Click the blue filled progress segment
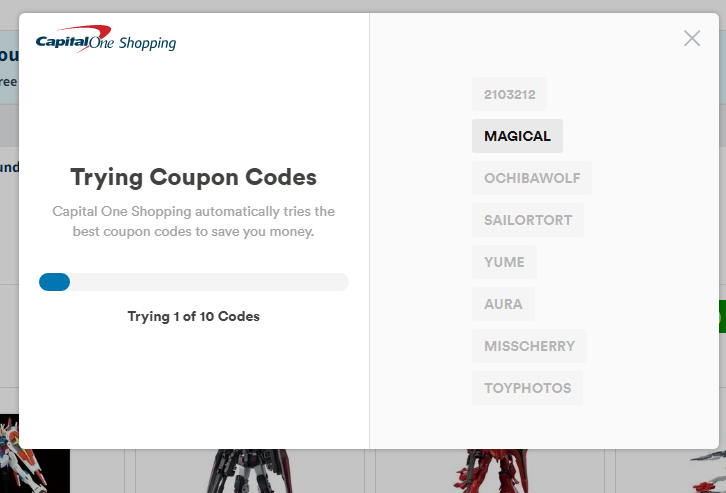This screenshot has height=493, width=726. 54,282
